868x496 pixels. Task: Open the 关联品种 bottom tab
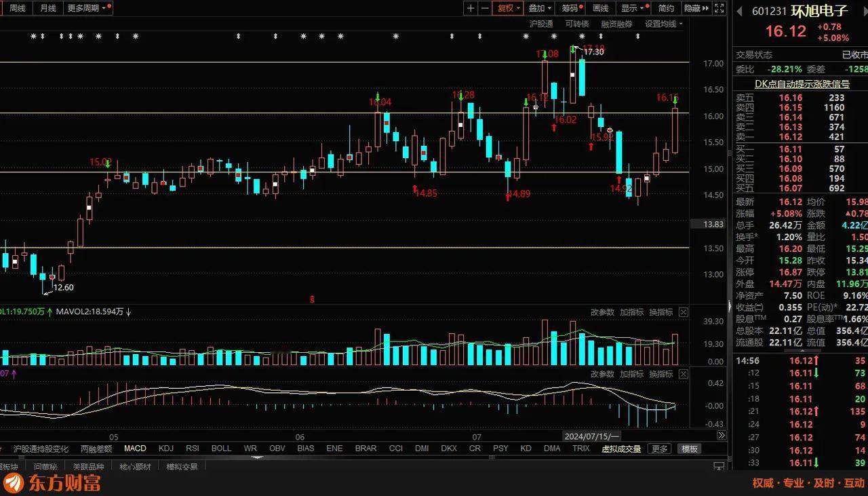tap(88, 466)
